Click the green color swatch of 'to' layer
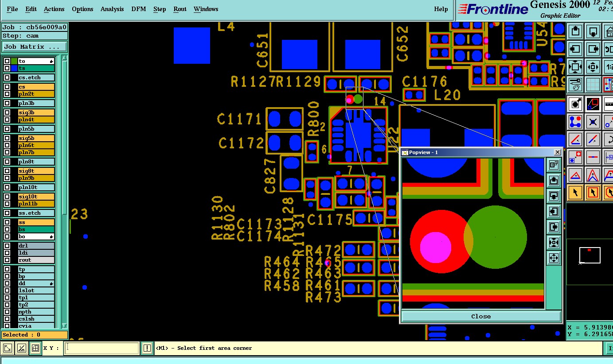This screenshot has height=364, width=613. click(14, 61)
